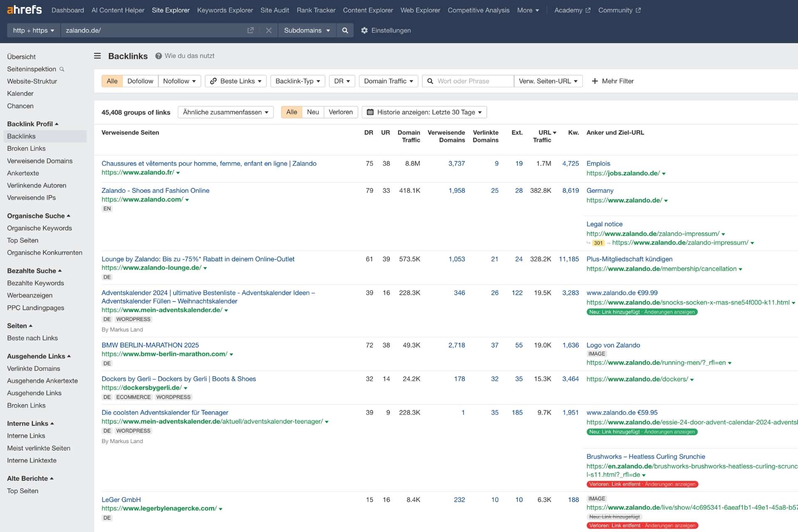Click keyword count 8,619 for zalando.com
This screenshot has width=798, height=532.
tap(570, 190)
